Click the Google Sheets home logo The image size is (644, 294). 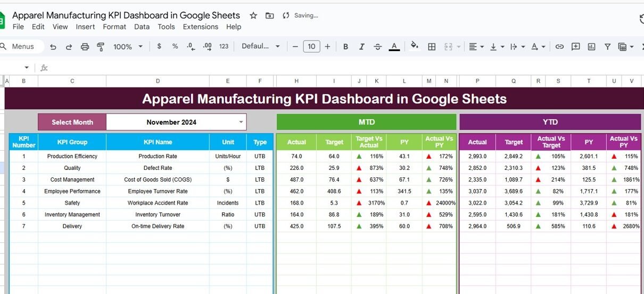(2, 20)
